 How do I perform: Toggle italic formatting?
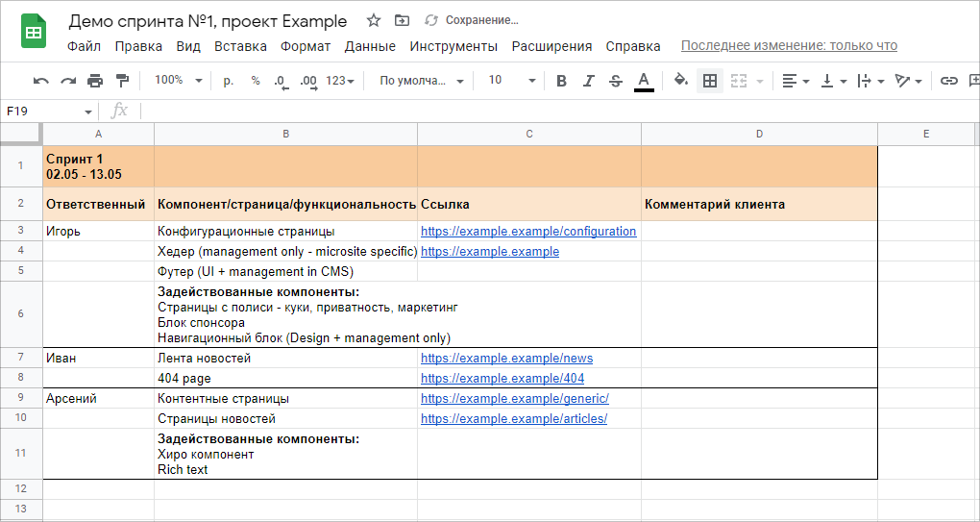pyautogui.click(x=589, y=81)
